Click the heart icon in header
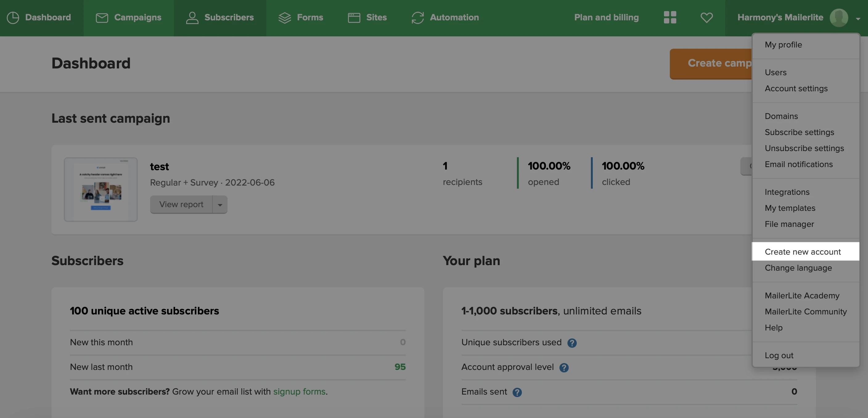The height and width of the screenshot is (418, 868). (706, 18)
